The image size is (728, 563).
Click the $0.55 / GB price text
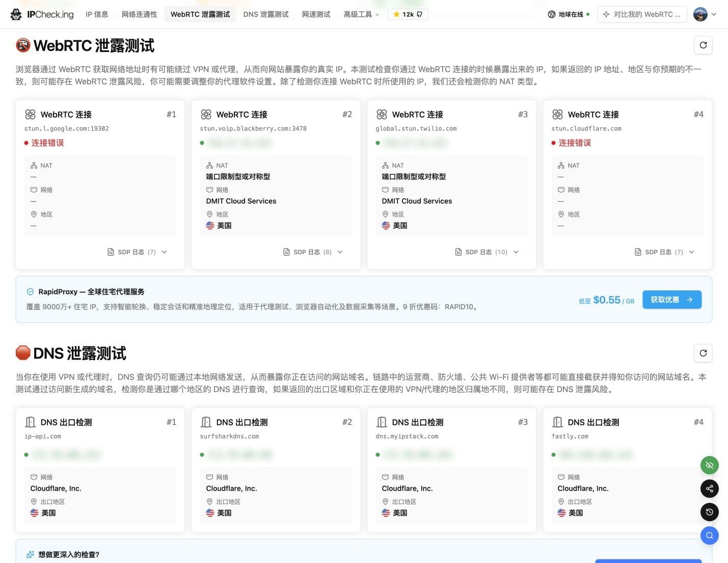click(613, 300)
